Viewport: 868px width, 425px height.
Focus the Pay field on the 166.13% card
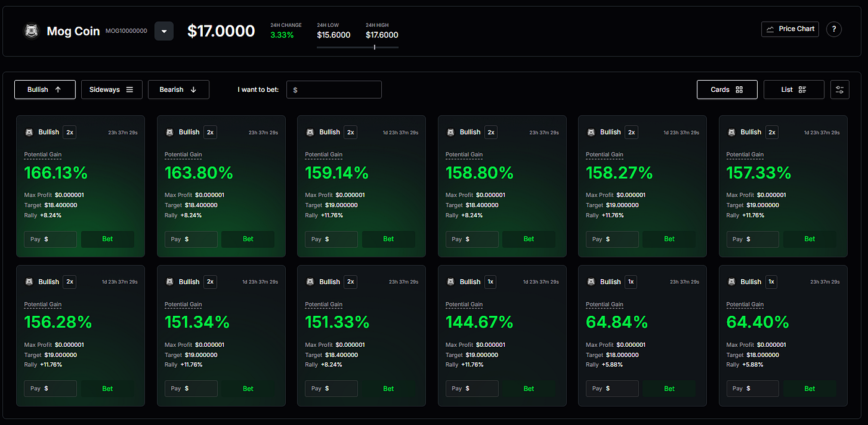(50, 239)
